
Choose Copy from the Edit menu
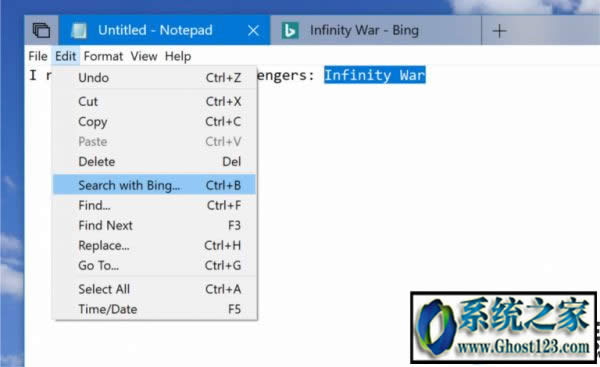click(155, 122)
